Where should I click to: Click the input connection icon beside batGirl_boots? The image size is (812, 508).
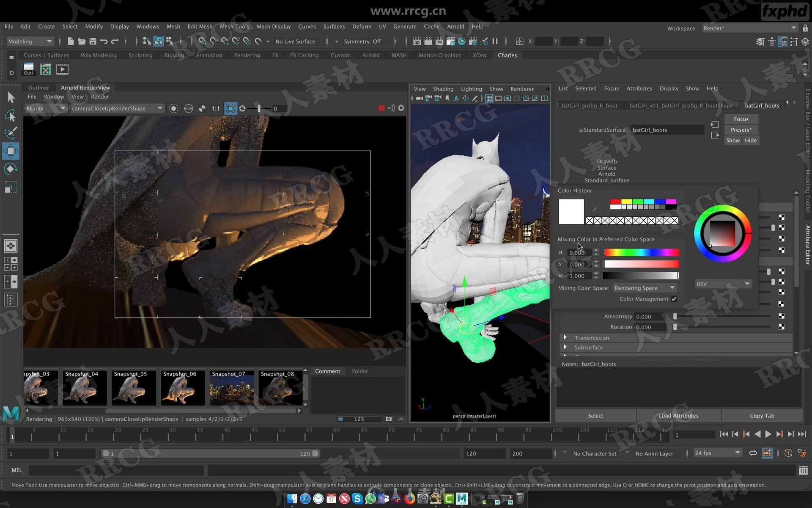click(x=715, y=124)
